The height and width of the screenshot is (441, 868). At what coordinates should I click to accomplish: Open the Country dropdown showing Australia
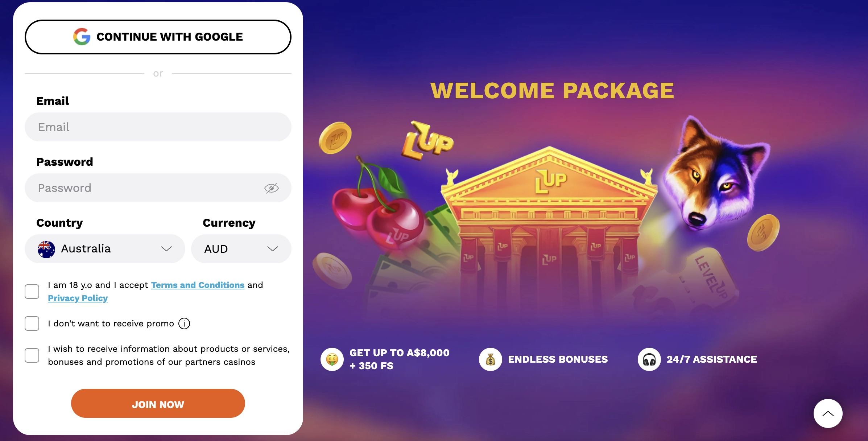coord(105,249)
